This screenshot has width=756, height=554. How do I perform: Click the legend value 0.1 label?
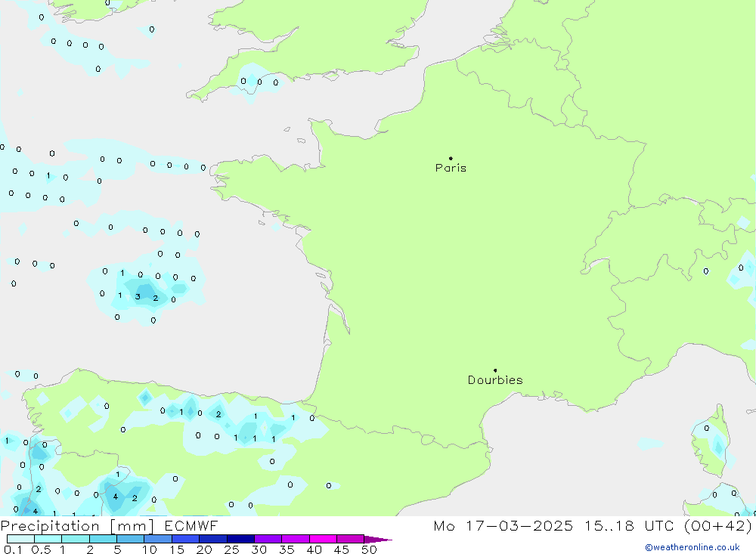pos(13,549)
